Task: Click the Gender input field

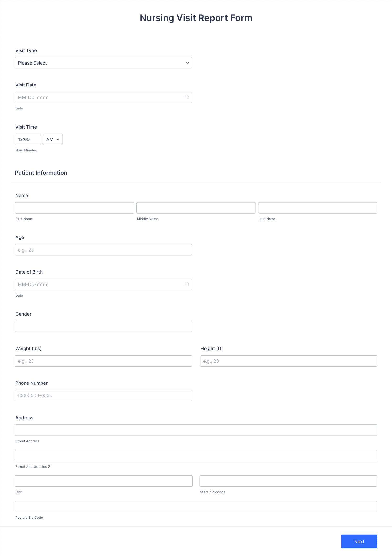Action: coord(103,326)
